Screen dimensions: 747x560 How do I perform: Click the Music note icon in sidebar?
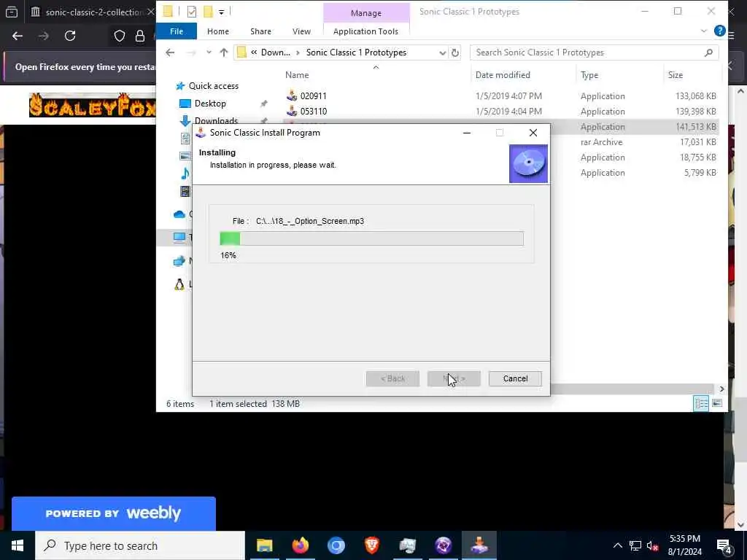(x=185, y=174)
